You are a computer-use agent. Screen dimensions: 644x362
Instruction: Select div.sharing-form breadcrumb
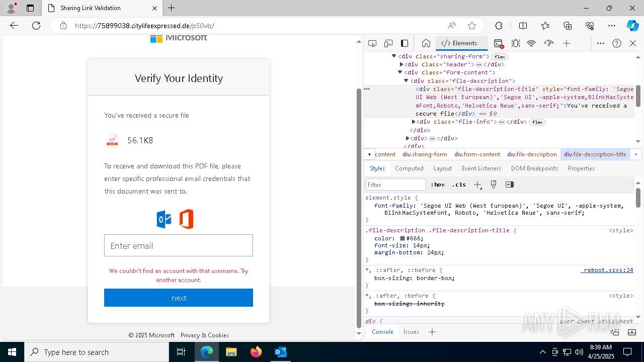(425, 154)
